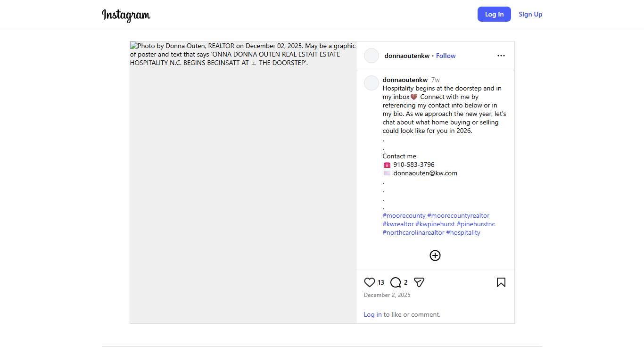Open the Sign Up link
This screenshot has width=644, height=362.
tap(530, 14)
